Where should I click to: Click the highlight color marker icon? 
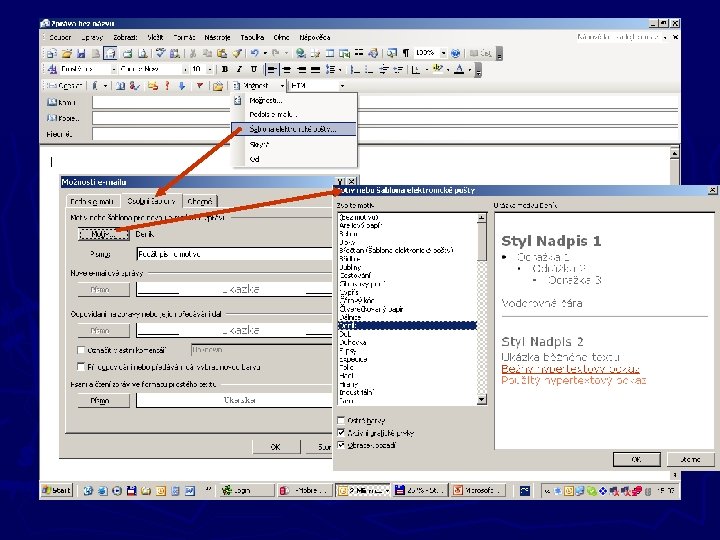[x=438, y=69]
